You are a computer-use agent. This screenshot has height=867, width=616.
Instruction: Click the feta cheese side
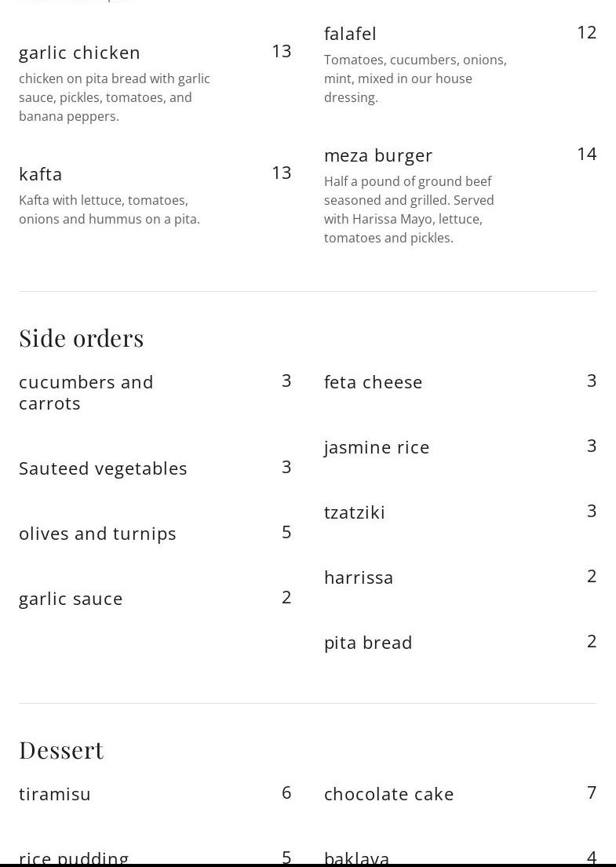coord(374,382)
